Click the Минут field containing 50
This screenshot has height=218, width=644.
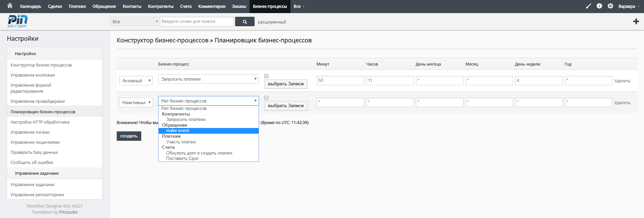tap(340, 81)
